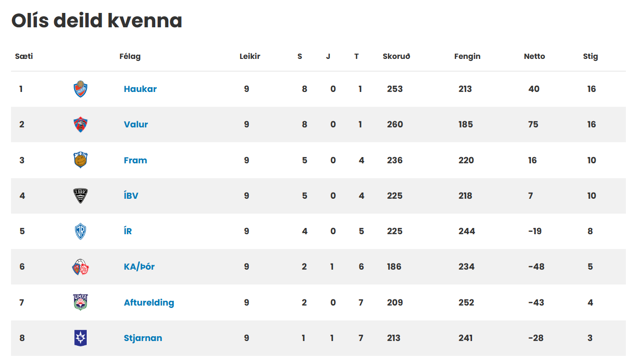The width and height of the screenshot is (634, 364).
Task: Open the KA/Þór team link
Action: [139, 267]
